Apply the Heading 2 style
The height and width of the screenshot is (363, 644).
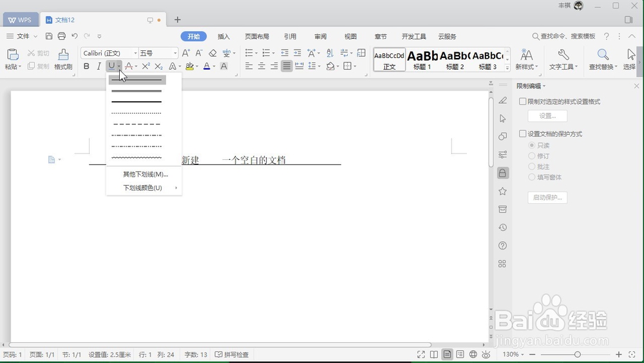455,59
